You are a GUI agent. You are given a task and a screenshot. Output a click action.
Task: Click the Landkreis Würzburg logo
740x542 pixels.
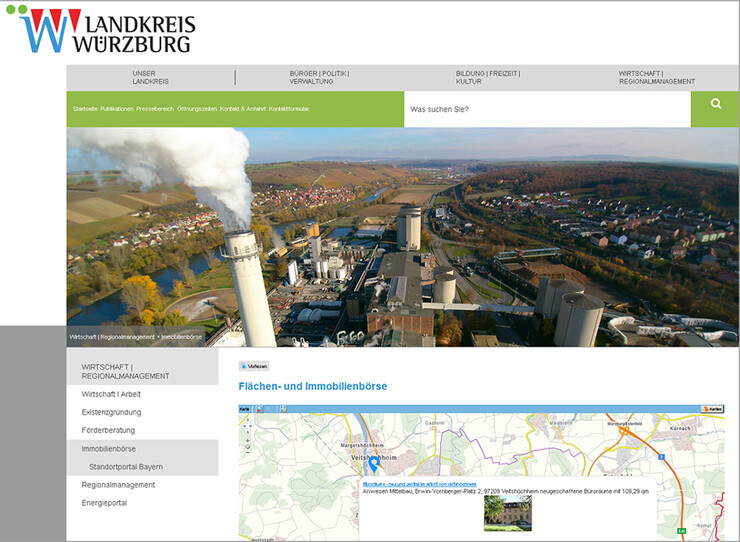pos(107,31)
